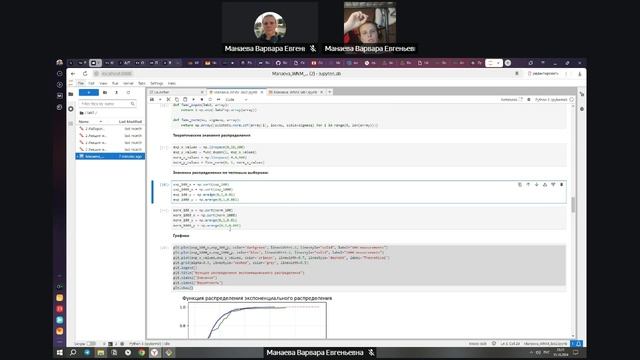Switch kernel via Python 3 (ipykernel) label

click(551, 100)
